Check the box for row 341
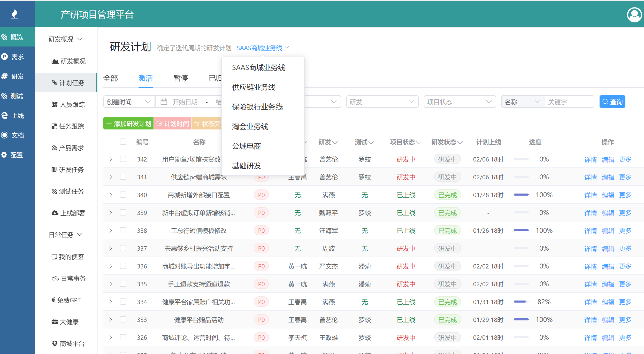644x354 pixels. pyautogui.click(x=123, y=177)
